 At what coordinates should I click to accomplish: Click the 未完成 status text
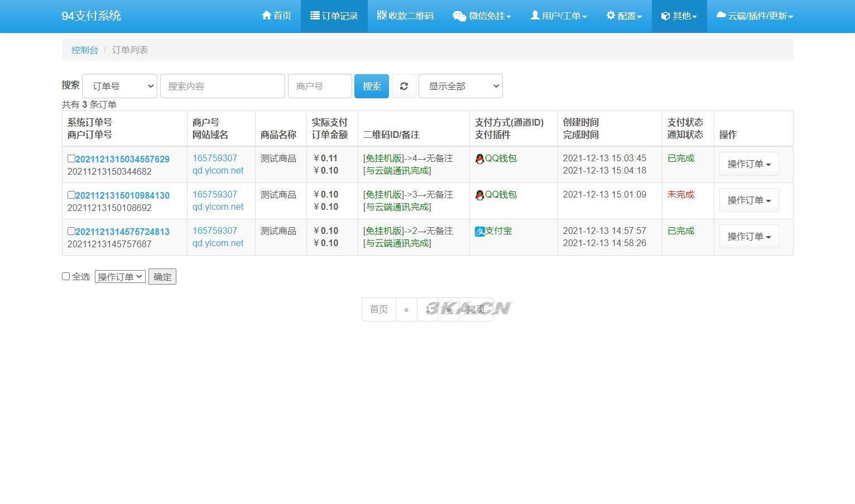point(681,195)
